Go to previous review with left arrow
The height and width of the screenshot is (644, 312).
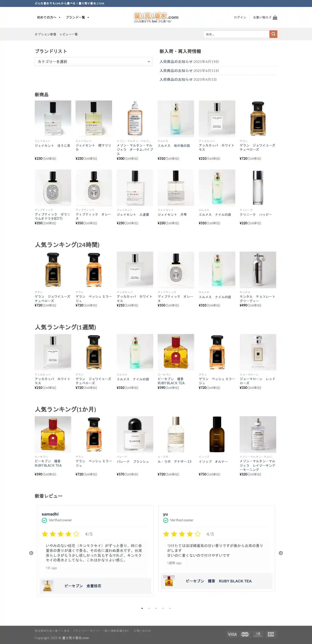pos(31,553)
